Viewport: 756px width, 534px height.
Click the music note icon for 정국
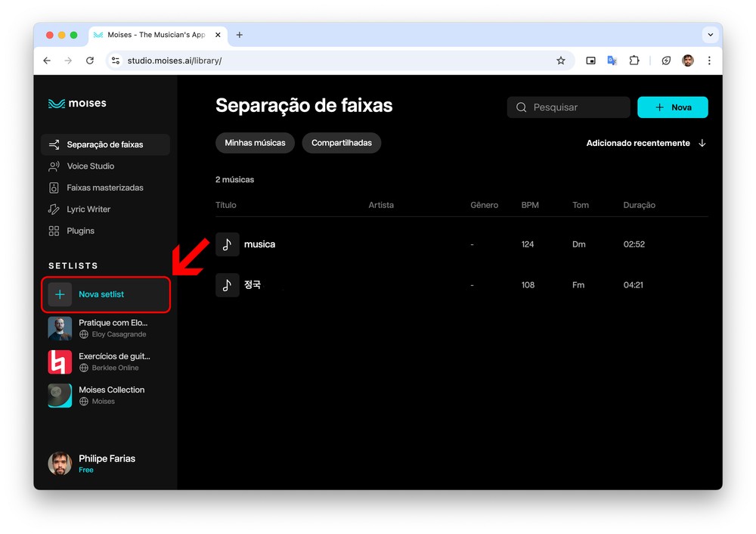tap(227, 285)
